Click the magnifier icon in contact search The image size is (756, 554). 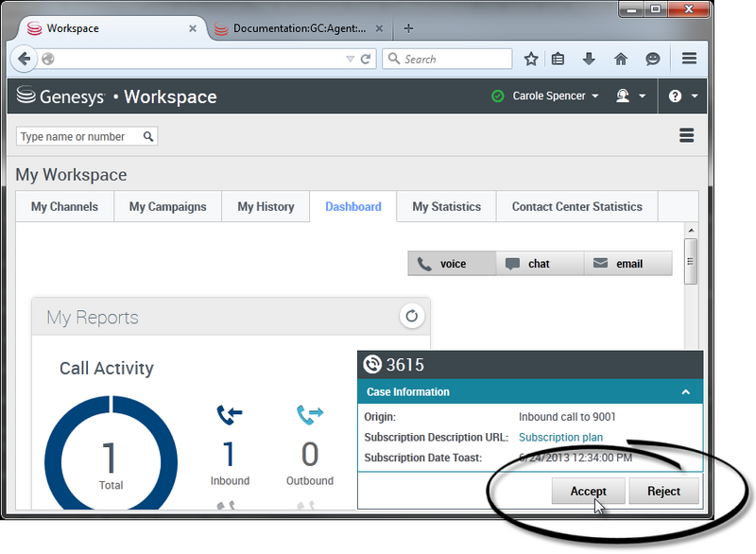[148, 137]
